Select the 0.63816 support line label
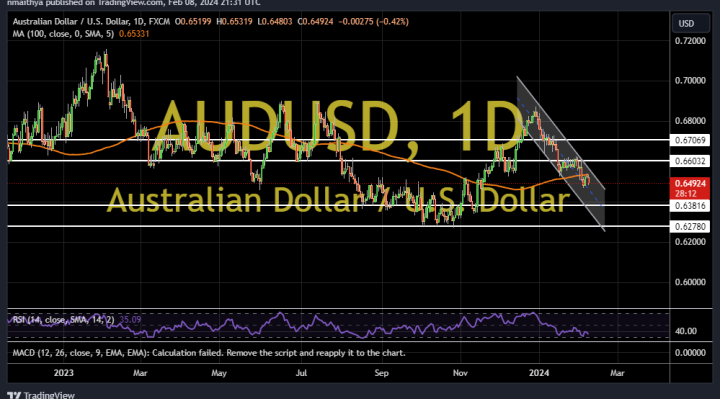 coord(690,206)
